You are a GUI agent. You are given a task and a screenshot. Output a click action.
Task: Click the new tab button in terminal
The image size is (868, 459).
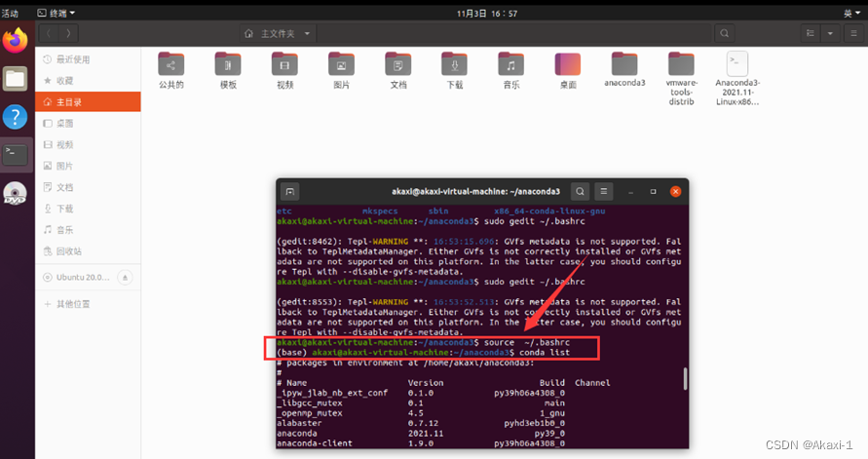click(290, 192)
